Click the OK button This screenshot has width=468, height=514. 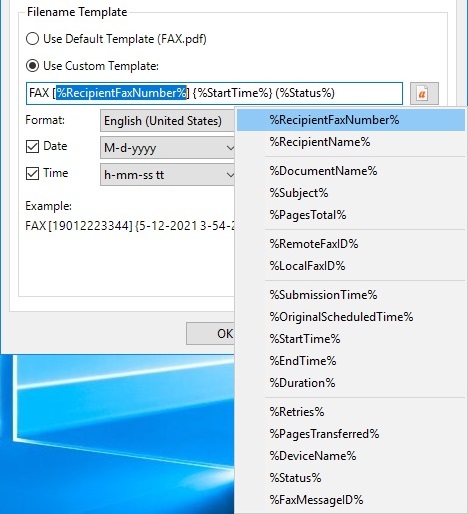pos(210,333)
